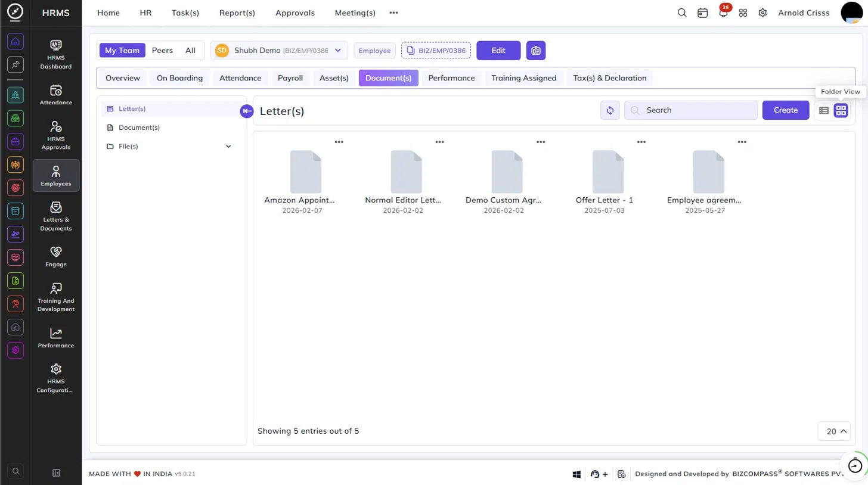Image resolution: width=868 pixels, height=485 pixels.
Task: Open the Attendance module in the sidebar
Action: click(x=56, y=95)
